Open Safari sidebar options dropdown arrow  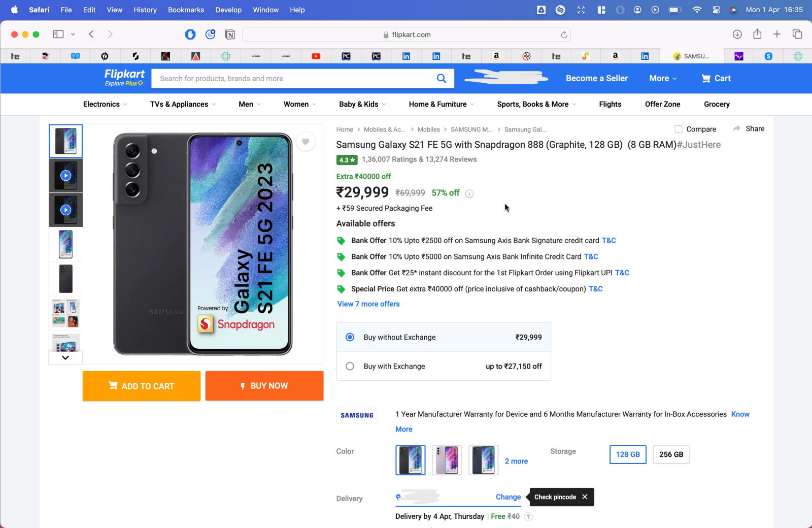(x=73, y=34)
